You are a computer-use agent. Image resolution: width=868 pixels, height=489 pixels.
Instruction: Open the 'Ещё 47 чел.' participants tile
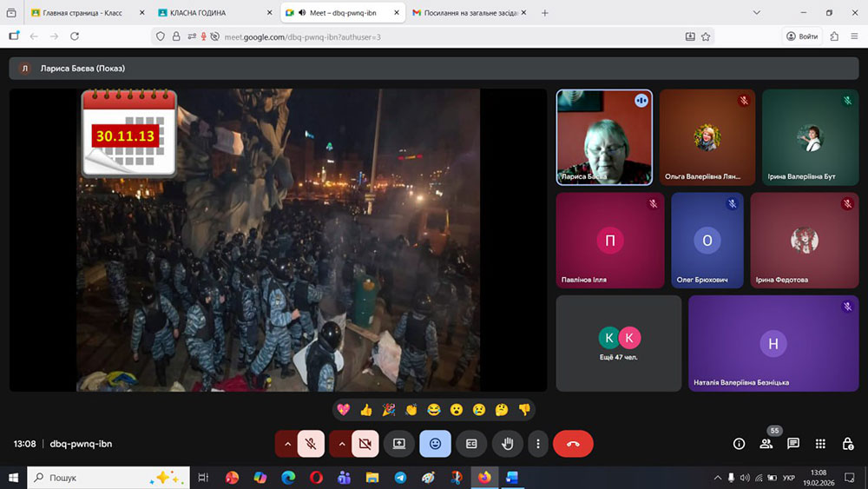pyautogui.click(x=618, y=343)
